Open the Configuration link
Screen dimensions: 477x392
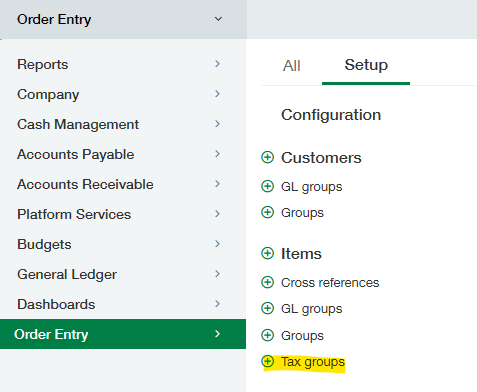331,115
